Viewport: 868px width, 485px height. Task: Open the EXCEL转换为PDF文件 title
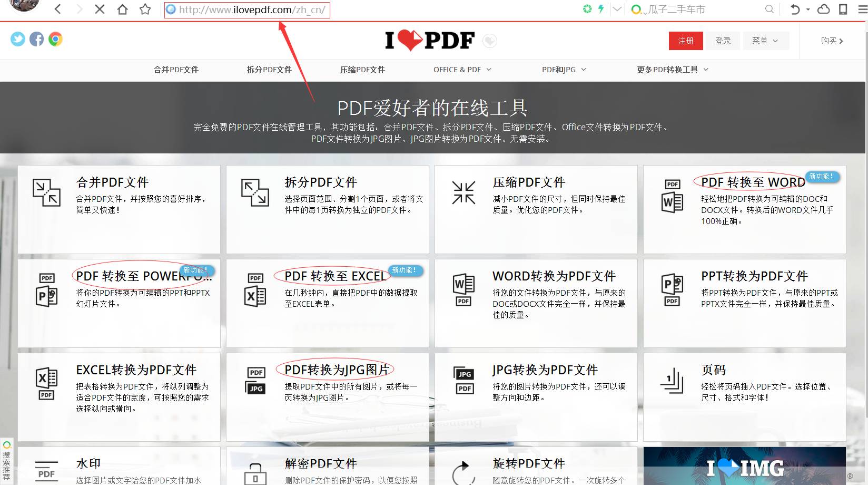click(136, 370)
